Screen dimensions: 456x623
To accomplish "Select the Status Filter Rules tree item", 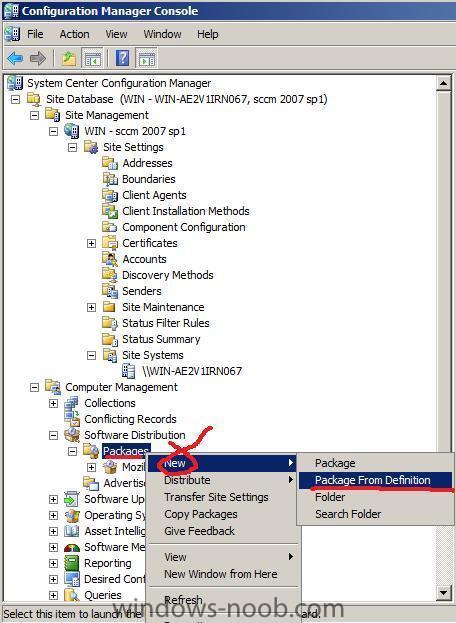I will click(x=166, y=323).
